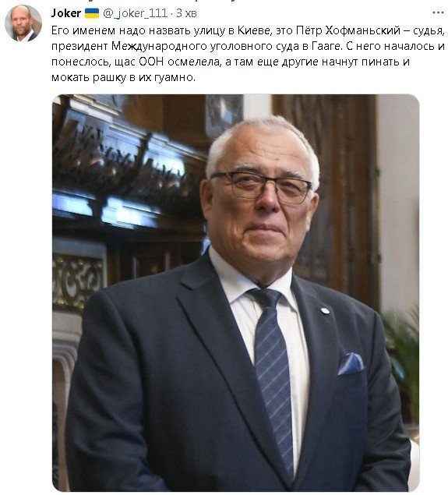
Task: Select the tweet line beginning 'президент Международного'
Action: click(248, 46)
